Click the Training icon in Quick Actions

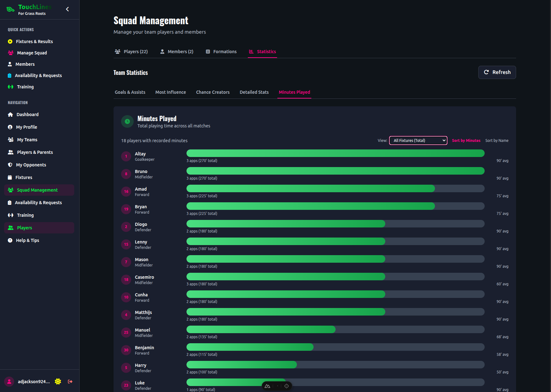10,87
